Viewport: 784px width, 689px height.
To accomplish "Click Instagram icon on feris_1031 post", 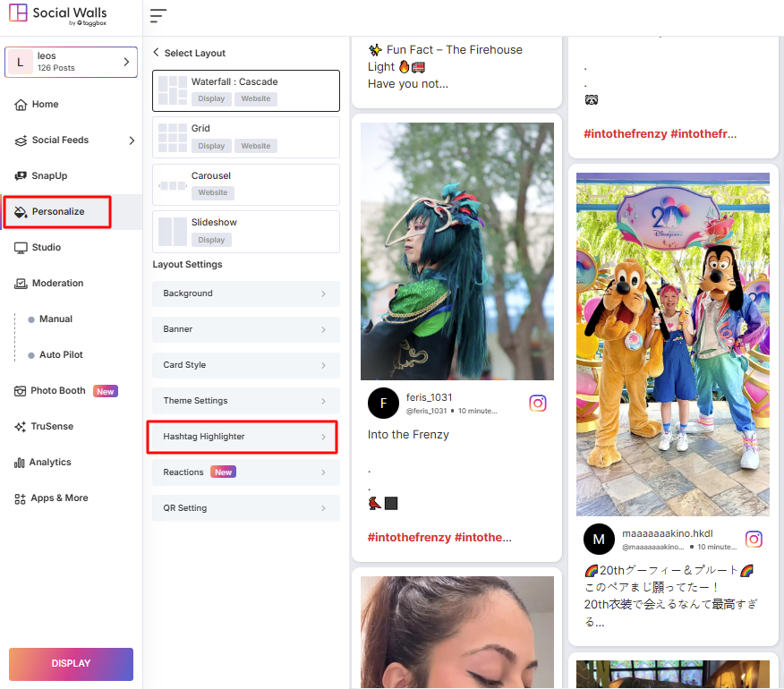I will coord(538,404).
